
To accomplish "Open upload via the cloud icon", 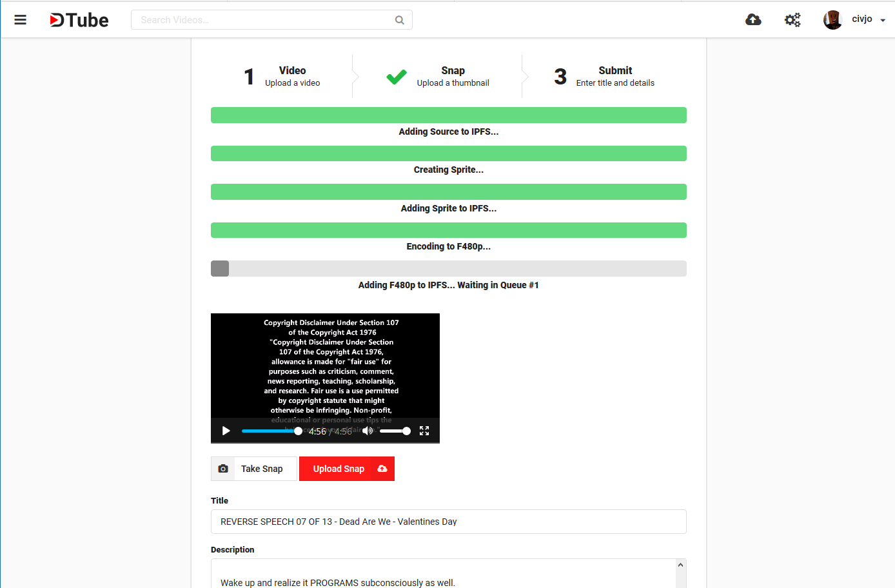I will pos(753,19).
